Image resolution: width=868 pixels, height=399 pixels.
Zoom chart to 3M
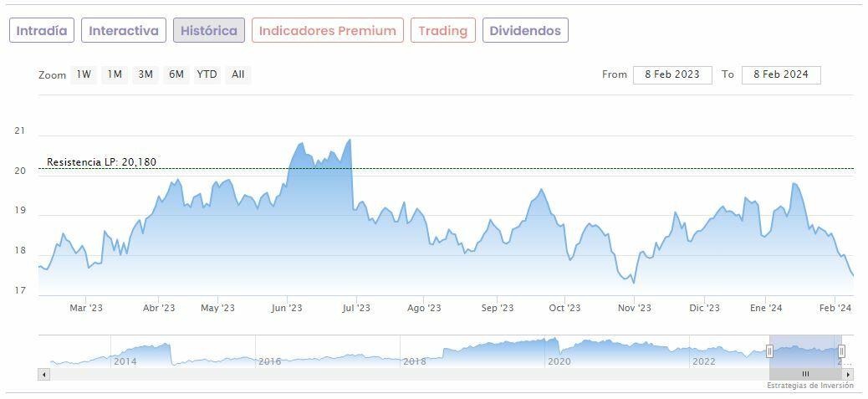[146, 74]
